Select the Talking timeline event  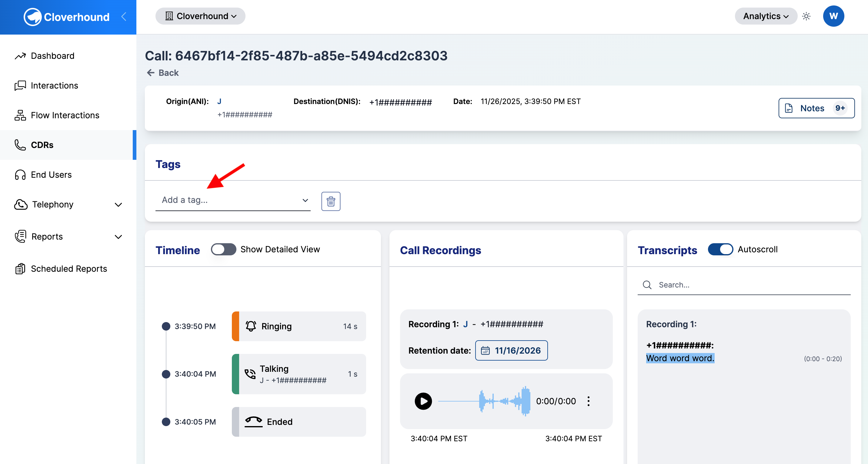(299, 374)
